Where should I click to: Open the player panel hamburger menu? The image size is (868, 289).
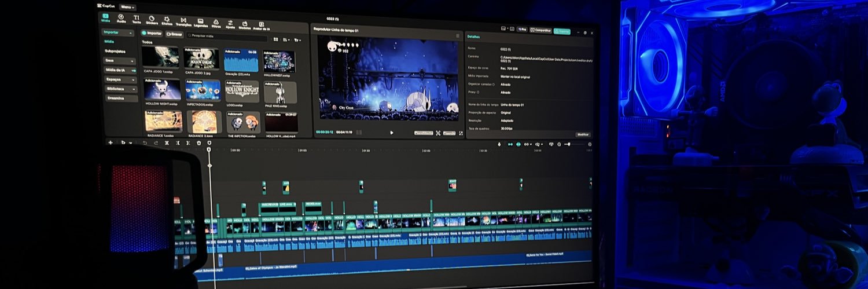point(458,35)
